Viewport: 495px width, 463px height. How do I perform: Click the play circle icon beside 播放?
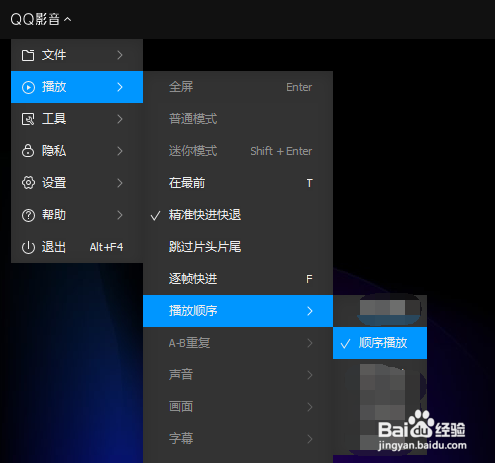[28, 87]
